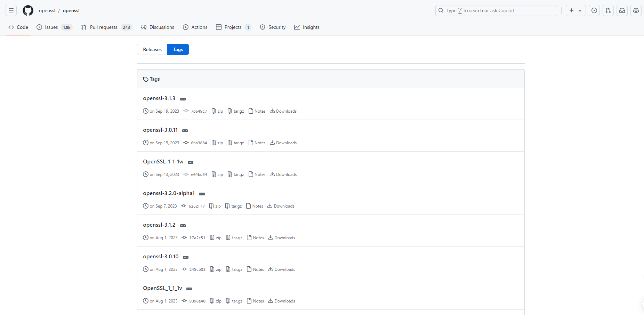The height and width of the screenshot is (315, 644).
Task: Open the openssl owner link
Action: pos(47,10)
